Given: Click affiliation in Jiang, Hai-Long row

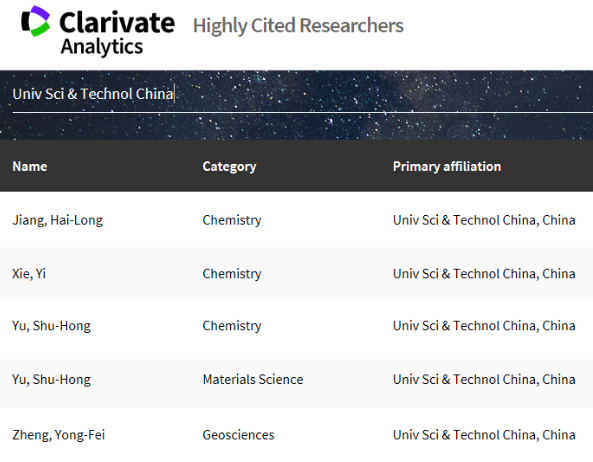Looking at the screenshot, I should point(484,220).
